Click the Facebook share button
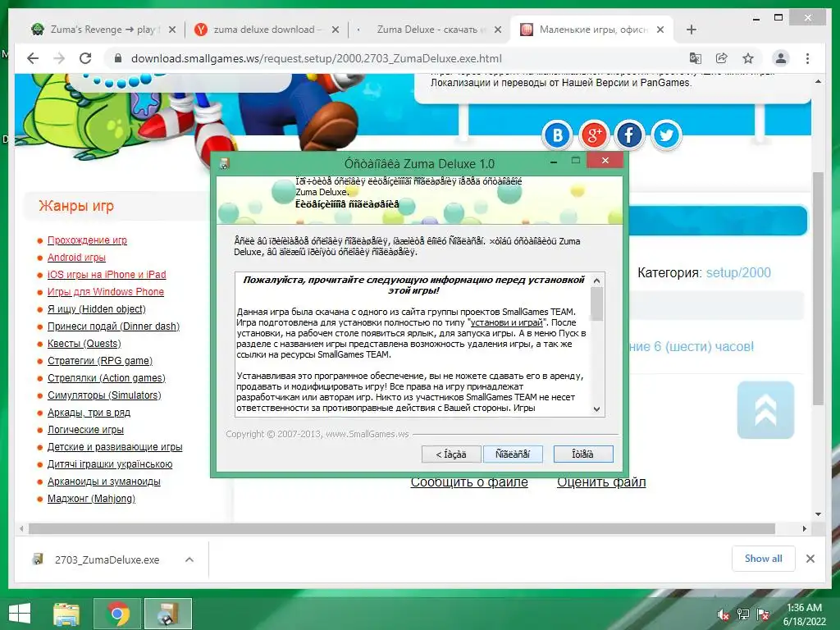This screenshot has height=630, width=840. 629,135
